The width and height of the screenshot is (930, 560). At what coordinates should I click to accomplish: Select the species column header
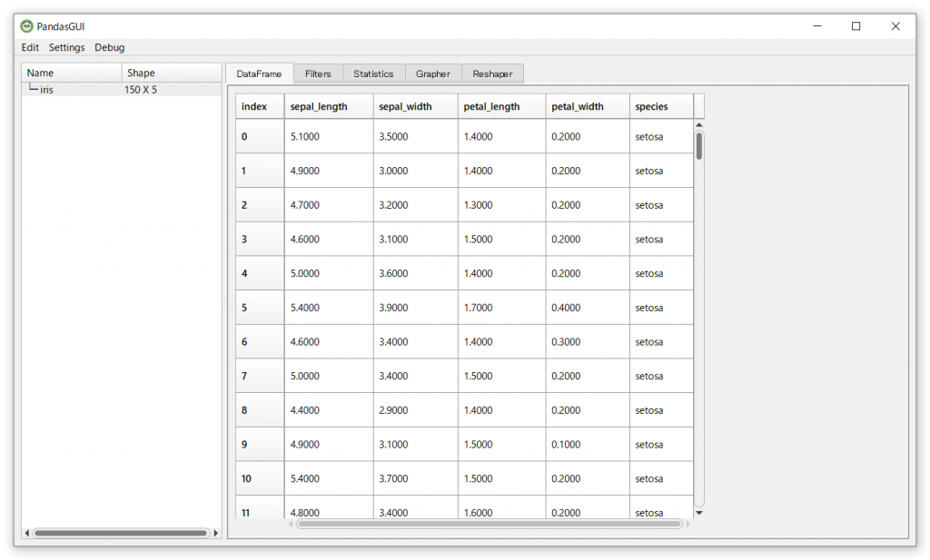point(654,106)
